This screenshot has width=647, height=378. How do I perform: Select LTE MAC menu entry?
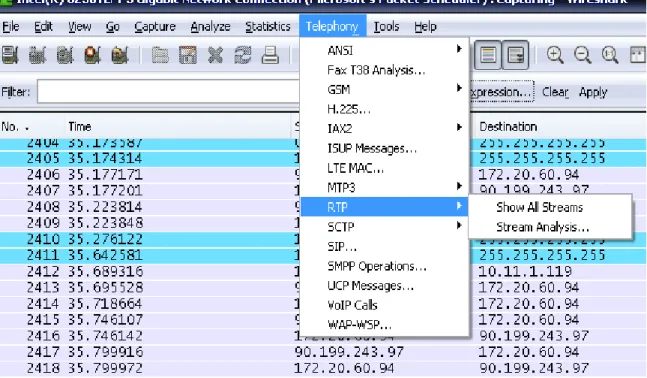(385, 168)
